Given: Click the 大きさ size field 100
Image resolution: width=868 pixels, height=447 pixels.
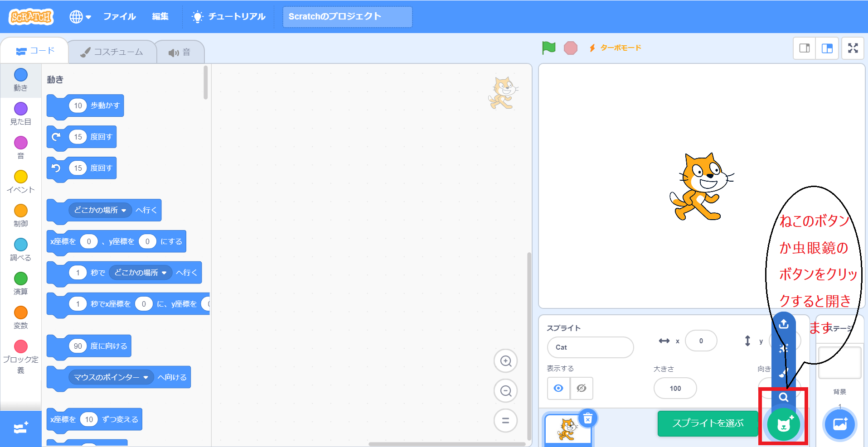Looking at the screenshot, I should [675, 389].
